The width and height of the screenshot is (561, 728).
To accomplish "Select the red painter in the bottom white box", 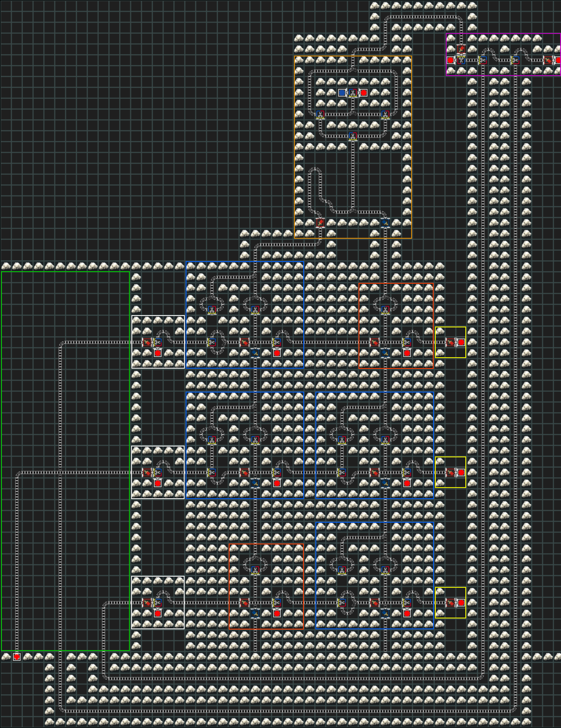I will 147,603.
